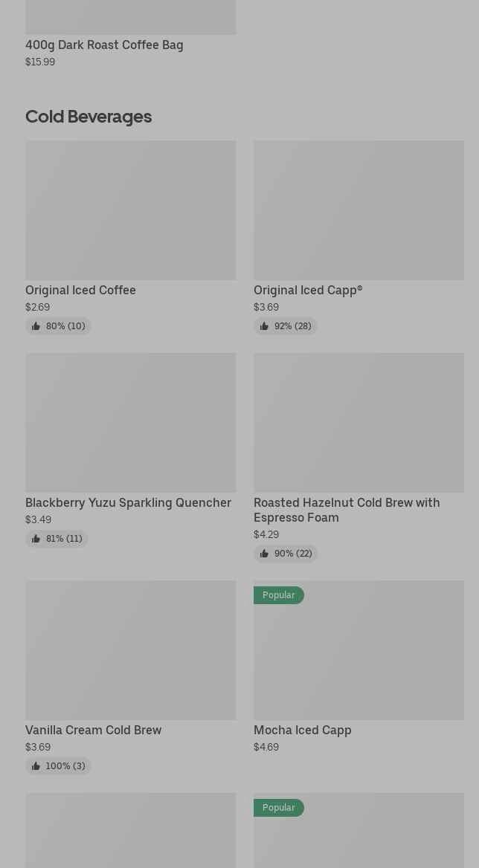Select Blackberry Yuzu Sparkling Quencher image
Image resolution: width=479 pixels, height=868 pixels.
coord(130,423)
